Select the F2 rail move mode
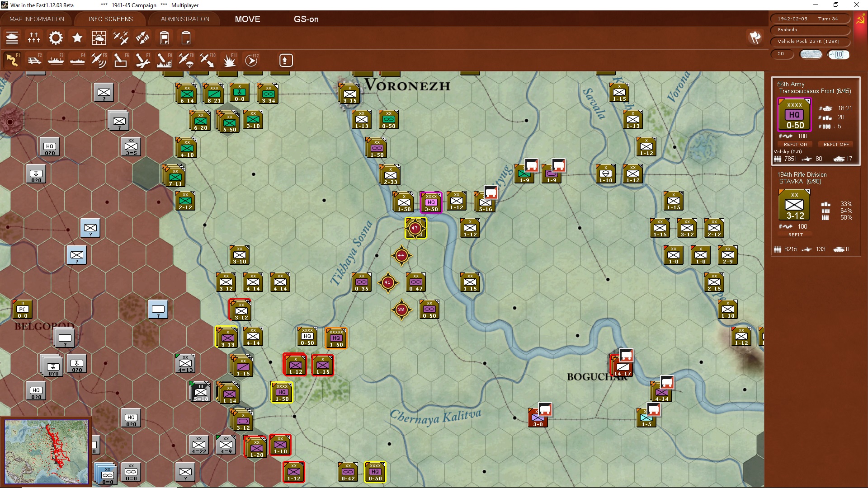The height and width of the screenshot is (488, 868). pyautogui.click(x=34, y=60)
